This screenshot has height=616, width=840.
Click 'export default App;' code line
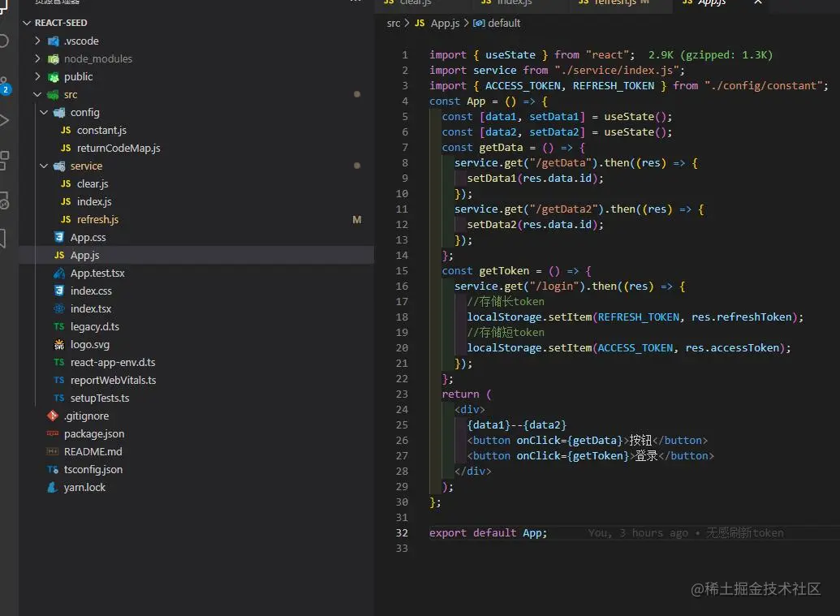[488, 533]
